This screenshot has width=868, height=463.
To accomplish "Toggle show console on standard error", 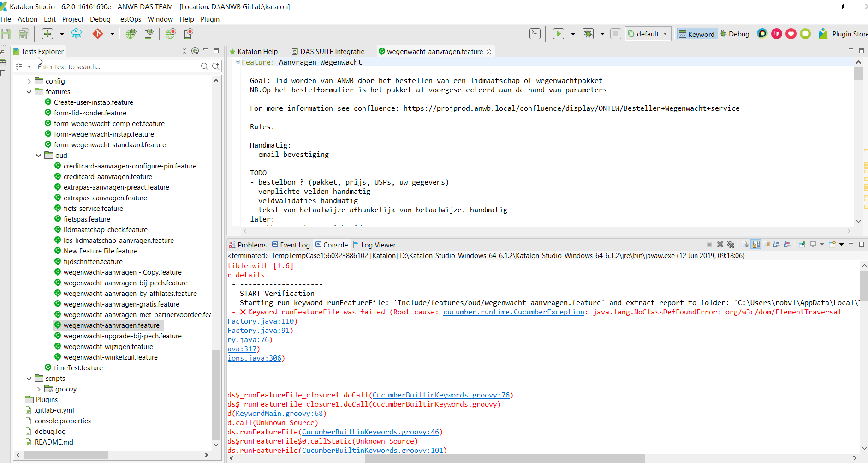I will (788, 245).
